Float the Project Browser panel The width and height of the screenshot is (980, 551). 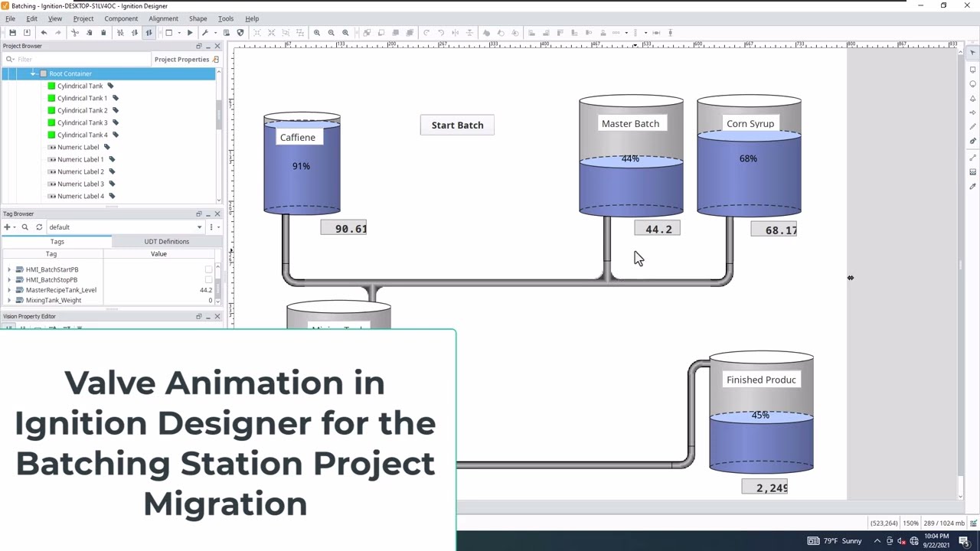coord(198,46)
